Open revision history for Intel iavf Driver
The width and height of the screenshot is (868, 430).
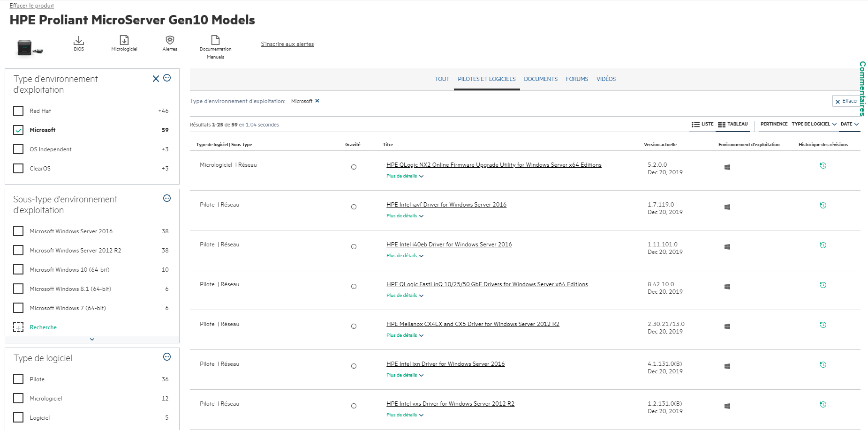click(x=823, y=205)
